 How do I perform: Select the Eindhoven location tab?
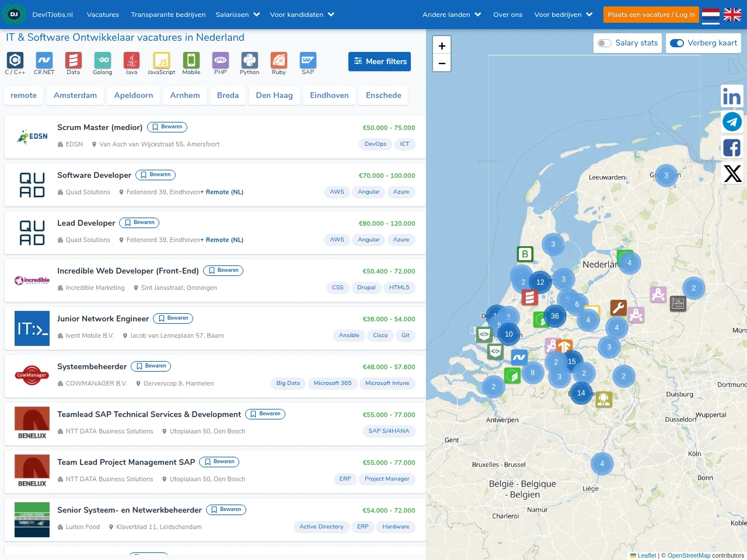click(x=329, y=95)
